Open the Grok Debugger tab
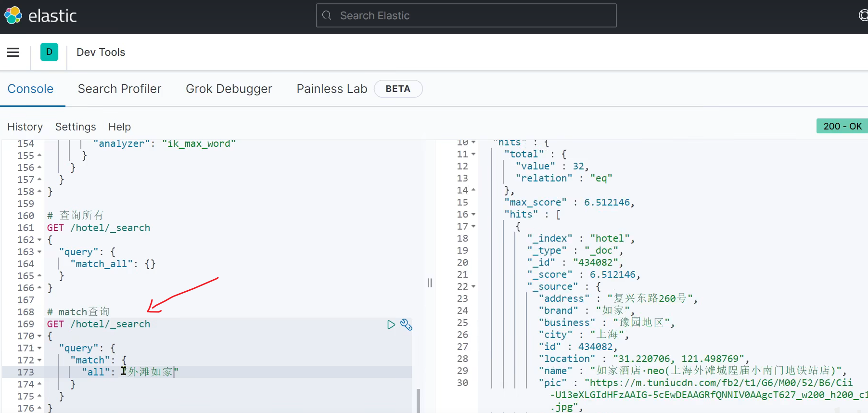Viewport: 868px width, 413px height. click(229, 89)
